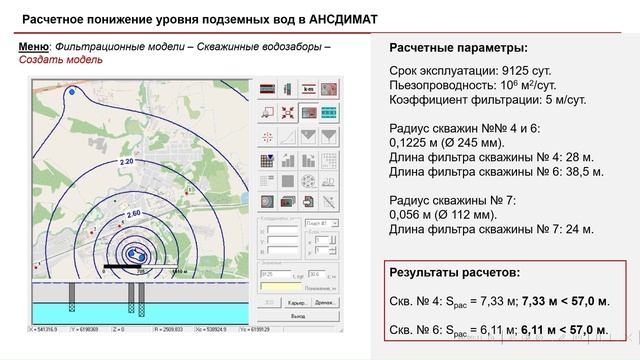
Task: Click the cyan aquifer layer in cross-section
Action: [x=140, y=313]
